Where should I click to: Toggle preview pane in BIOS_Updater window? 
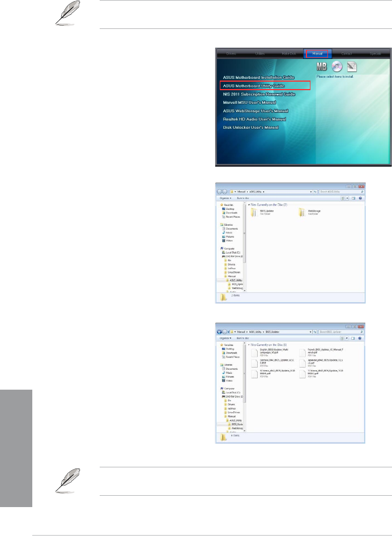(x=353, y=338)
